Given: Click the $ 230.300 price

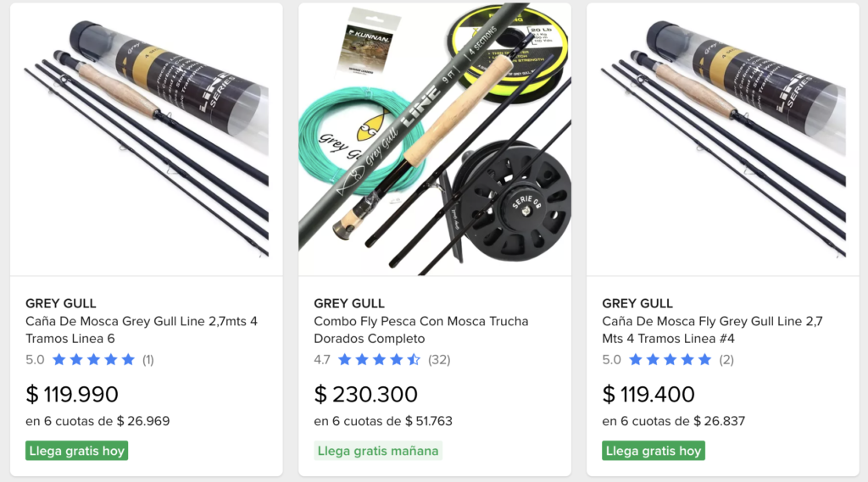Looking at the screenshot, I should pos(365,395).
